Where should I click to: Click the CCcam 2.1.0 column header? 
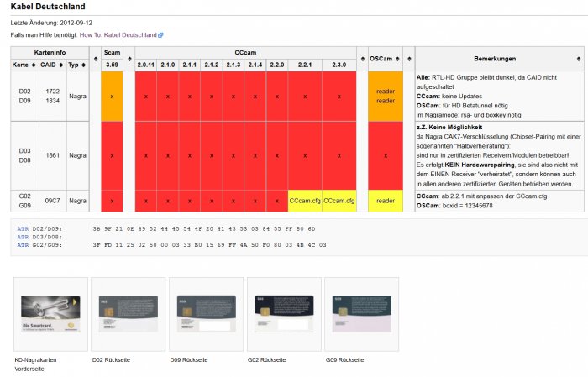tap(168, 65)
